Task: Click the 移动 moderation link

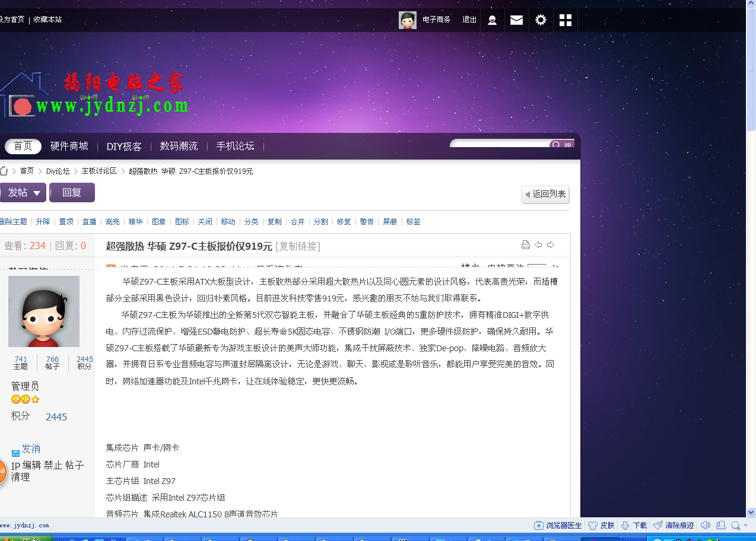Action: (x=228, y=221)
